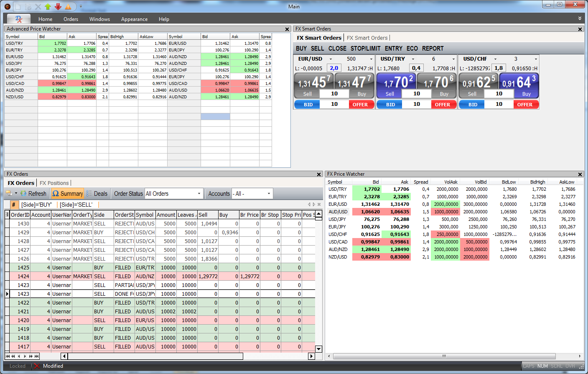Click the application paw logo icon

(x=7, y=6)
